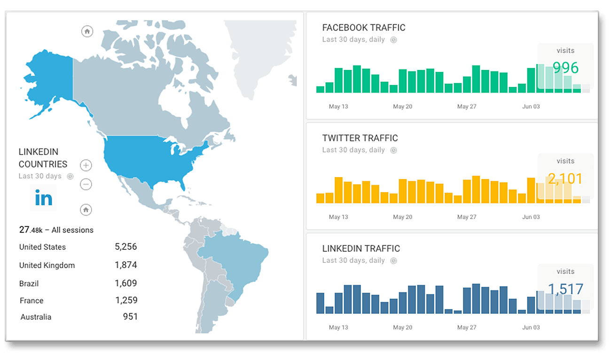Click the 1,609 sessions value

point(125,283)
